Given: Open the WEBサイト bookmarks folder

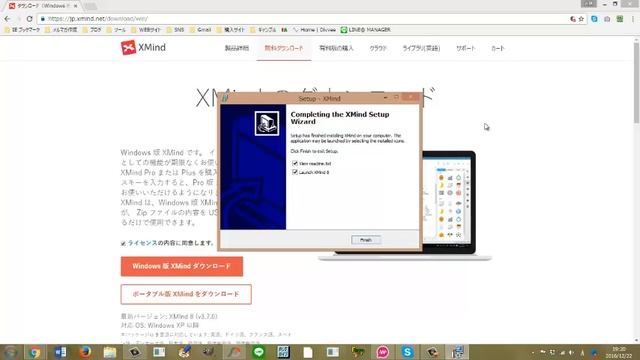Looking at the screenshot, I should click(x=146, y=30).
